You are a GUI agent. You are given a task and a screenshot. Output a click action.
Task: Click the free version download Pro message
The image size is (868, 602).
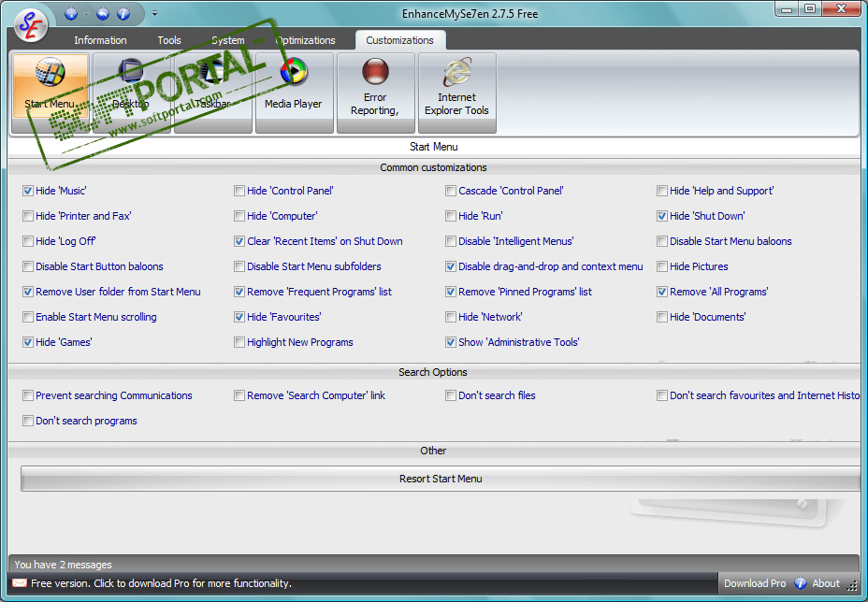click(161, 583)
